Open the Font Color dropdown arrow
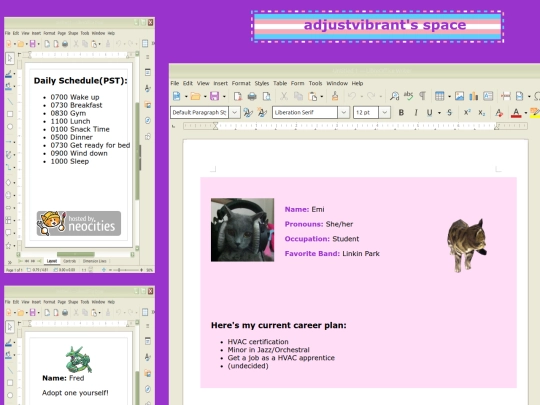540x405 pixels. 526,113
